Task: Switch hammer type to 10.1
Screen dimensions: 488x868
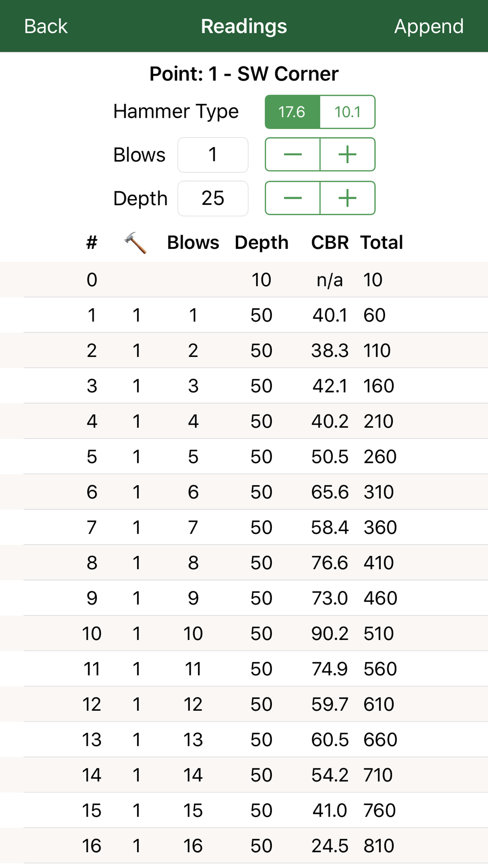Action: [347, 112]
